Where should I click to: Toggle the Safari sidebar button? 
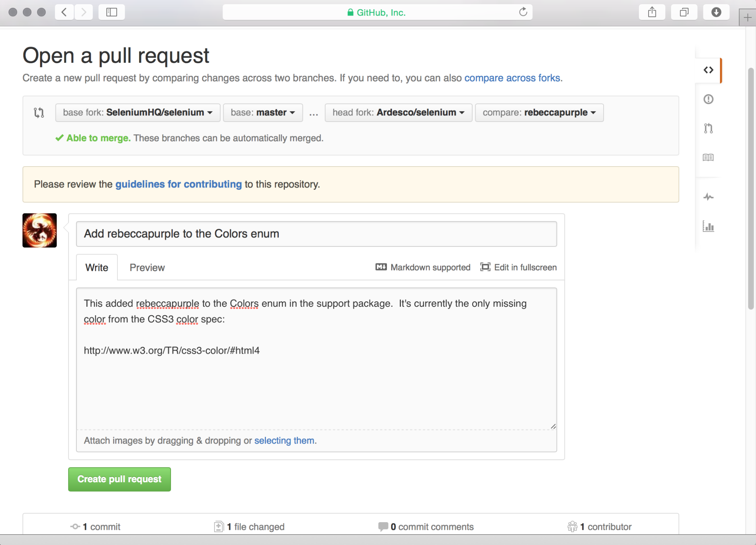pos(112,12)
